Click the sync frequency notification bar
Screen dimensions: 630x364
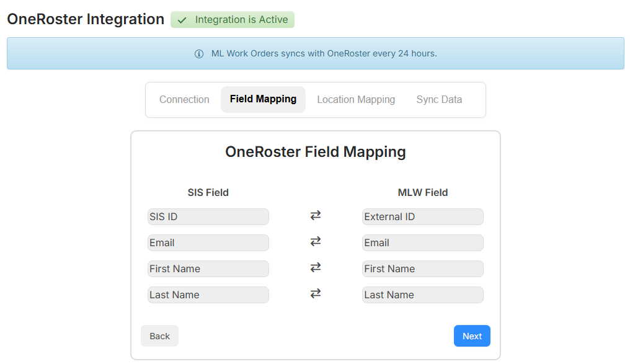[315, 53]
